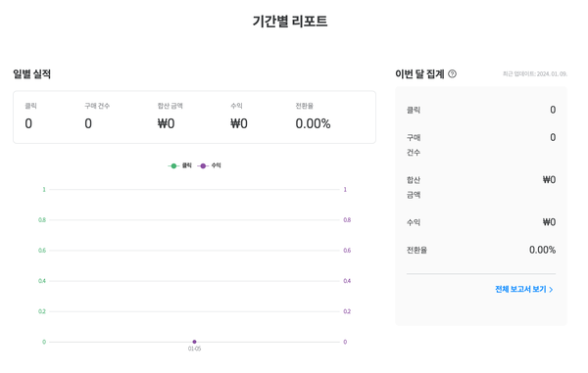Click the green 0.8 axis label
Image resolution: width=588 pixels, height=373 pixels.
pyautogui.click(x=42, y=220)
